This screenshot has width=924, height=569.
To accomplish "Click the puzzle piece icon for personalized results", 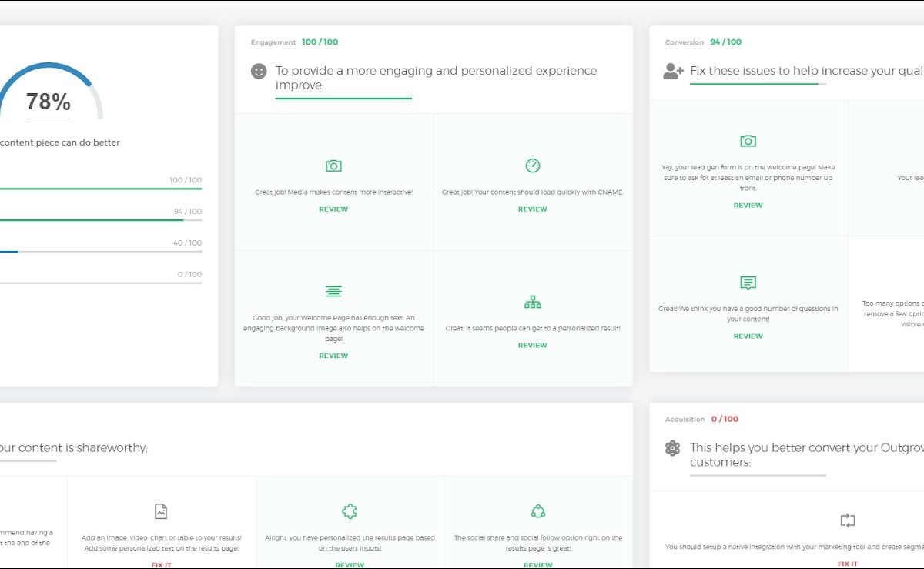I will [x=350, y=511].
